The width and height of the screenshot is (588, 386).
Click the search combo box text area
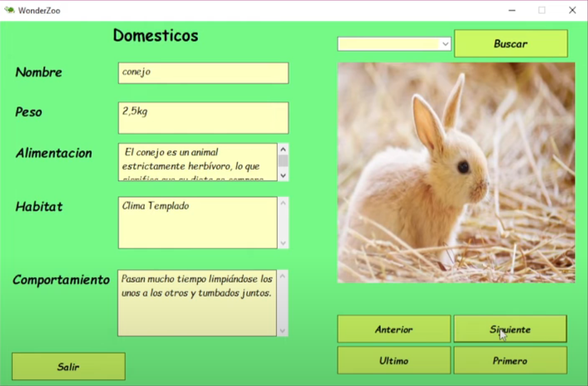pos(389,44)
